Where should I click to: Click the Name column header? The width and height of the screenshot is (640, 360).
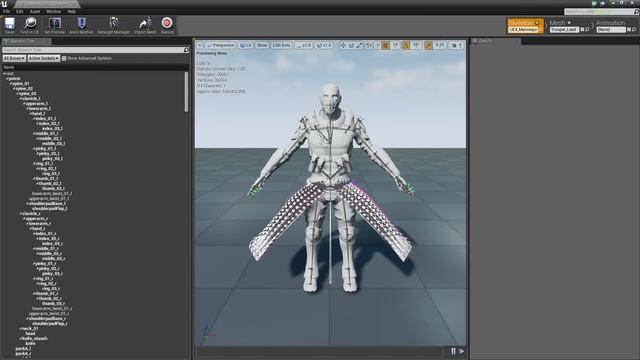point(95,67)
